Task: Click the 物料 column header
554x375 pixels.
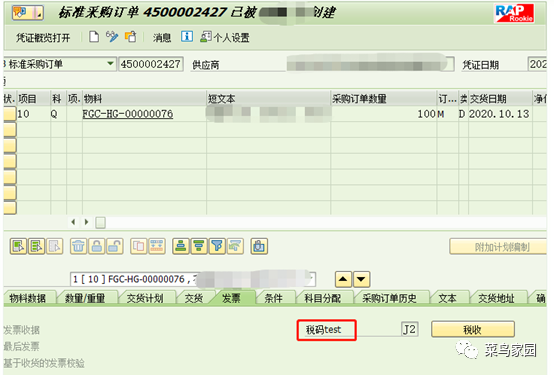Action: coord(144,99)
